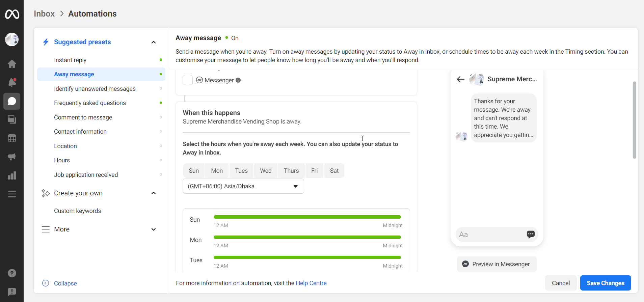Image resolution: width=644 pixels, height=302 pixels.
Task: Open All tools hamburger icon
Action: (12, 194)
